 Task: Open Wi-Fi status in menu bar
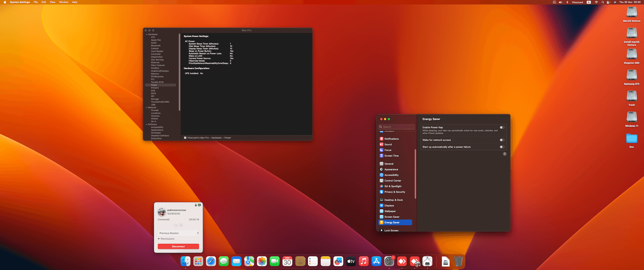point(596,2)
